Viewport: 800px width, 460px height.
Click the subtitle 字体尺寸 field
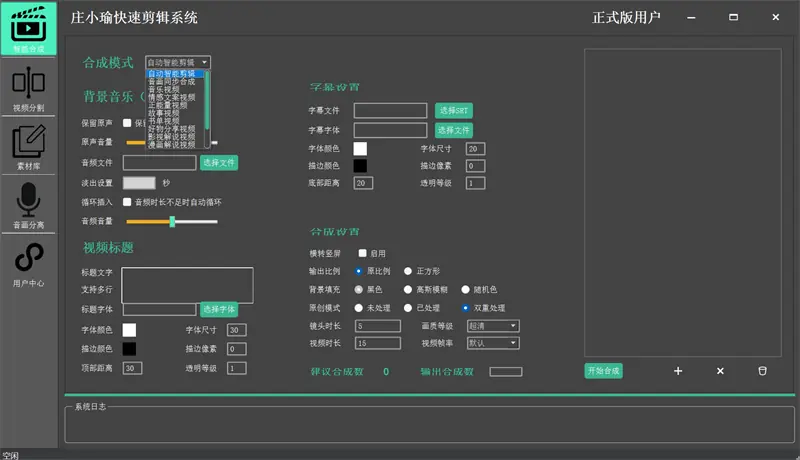(475, 148)
